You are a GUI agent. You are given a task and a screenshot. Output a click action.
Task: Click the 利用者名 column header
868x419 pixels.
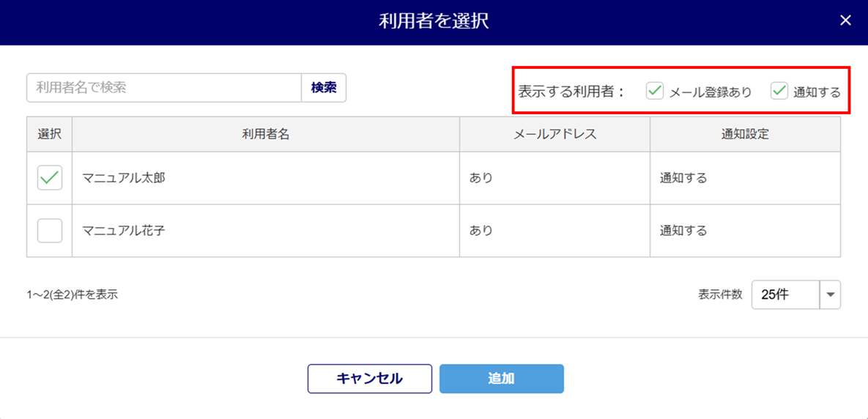click(266, 134)
